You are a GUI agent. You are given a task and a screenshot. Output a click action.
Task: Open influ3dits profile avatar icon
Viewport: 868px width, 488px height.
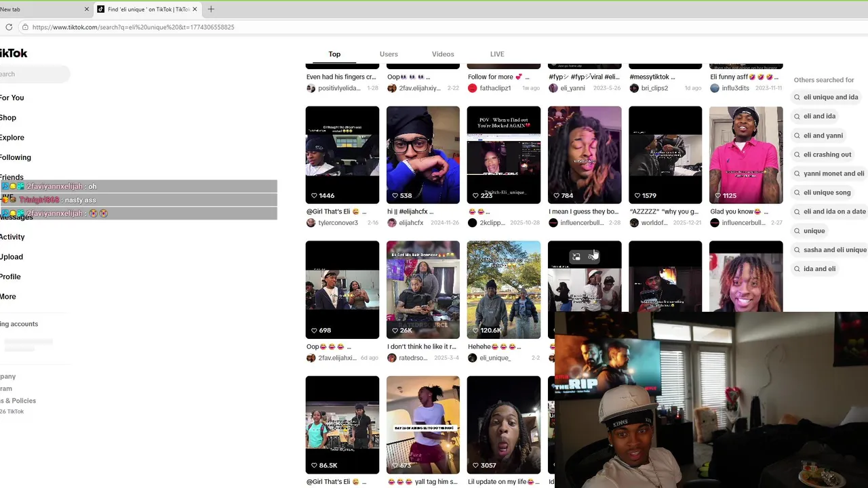click(714, 88)
